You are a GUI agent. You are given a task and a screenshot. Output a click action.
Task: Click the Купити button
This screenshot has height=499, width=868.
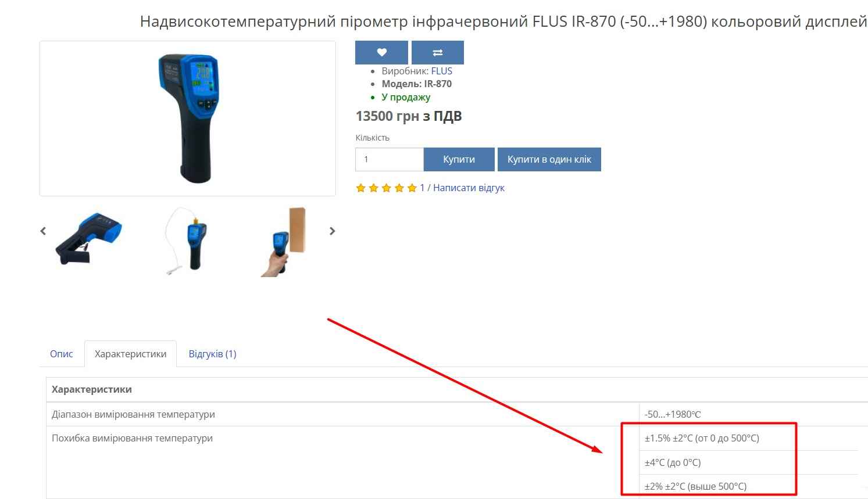click(459, 159)
